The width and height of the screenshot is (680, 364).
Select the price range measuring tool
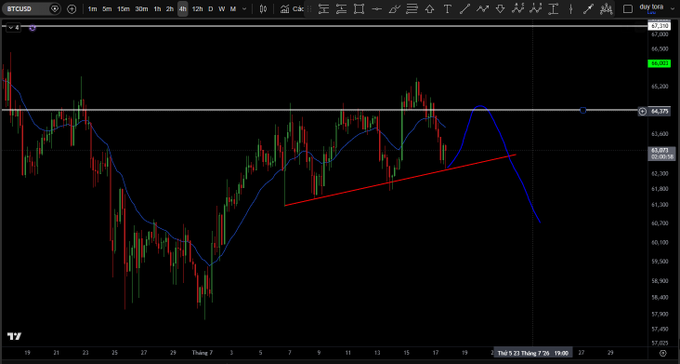553,9
